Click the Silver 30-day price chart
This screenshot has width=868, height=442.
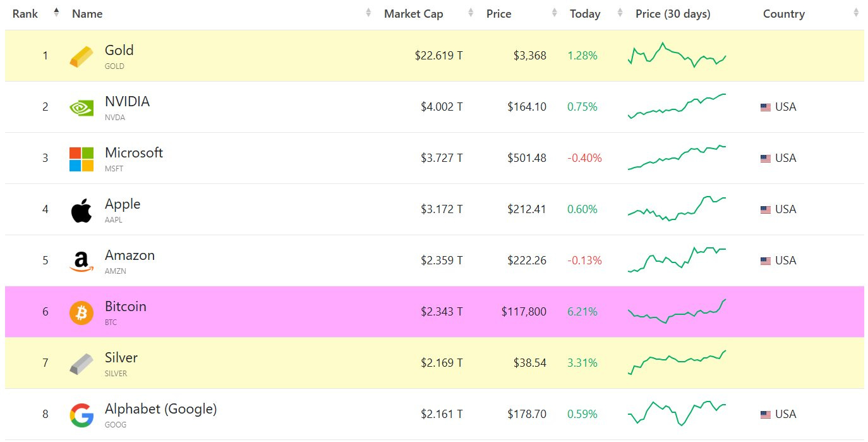coord(677,362)
